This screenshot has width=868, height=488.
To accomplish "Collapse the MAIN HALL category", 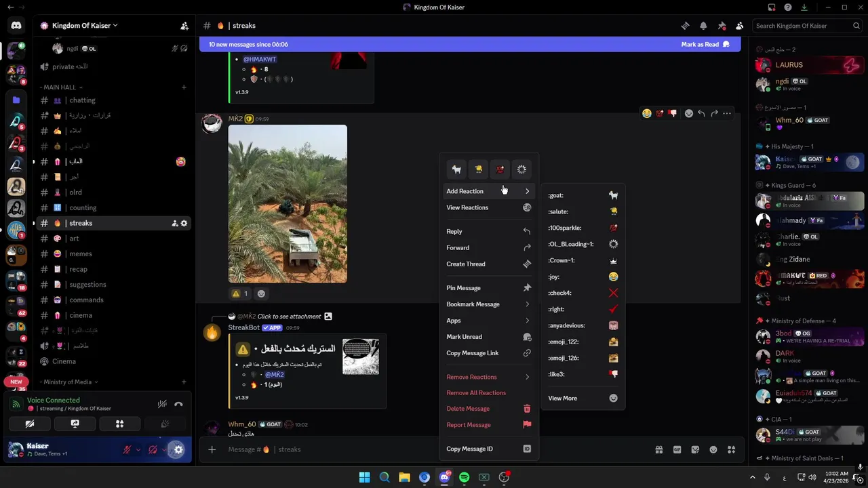I will click(61, 87).
